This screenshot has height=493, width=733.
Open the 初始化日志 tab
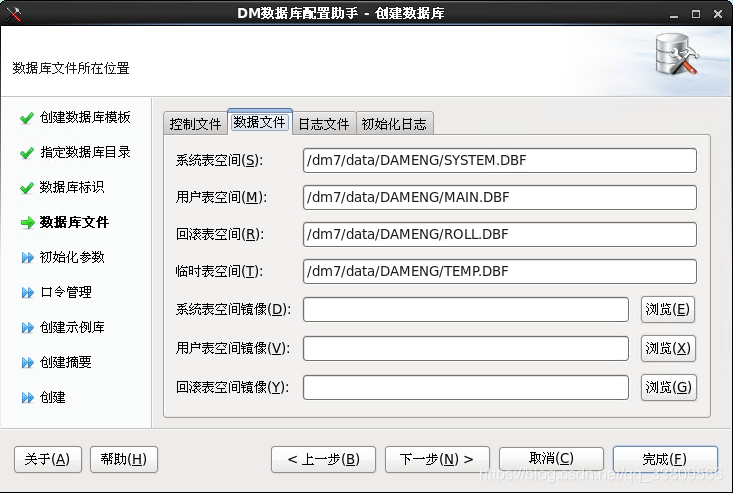394,124
